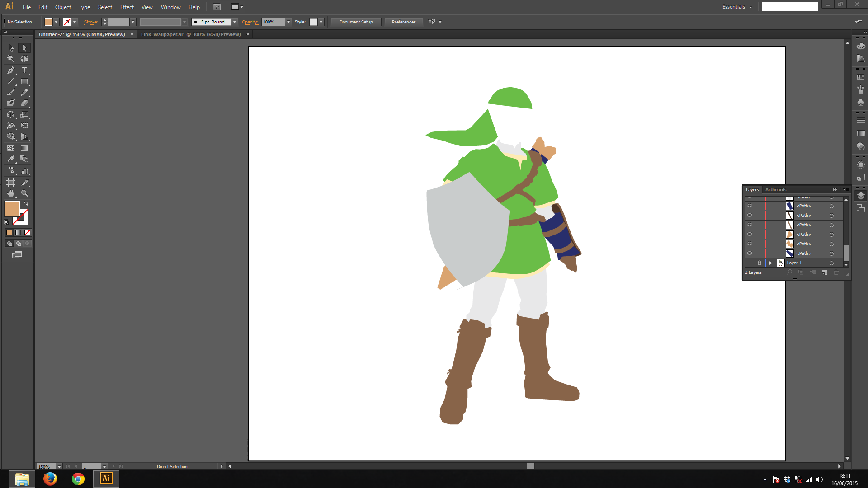This screenshot has height=488, width=868.
Task: Select the Magic Wand tool
Action: pyautogui.click(x=11, y=59)
